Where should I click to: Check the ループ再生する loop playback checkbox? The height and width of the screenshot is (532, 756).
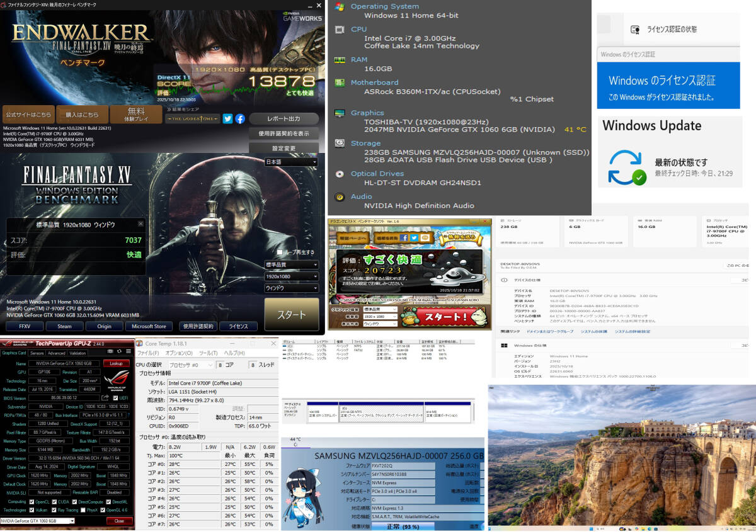coord(280,252)
